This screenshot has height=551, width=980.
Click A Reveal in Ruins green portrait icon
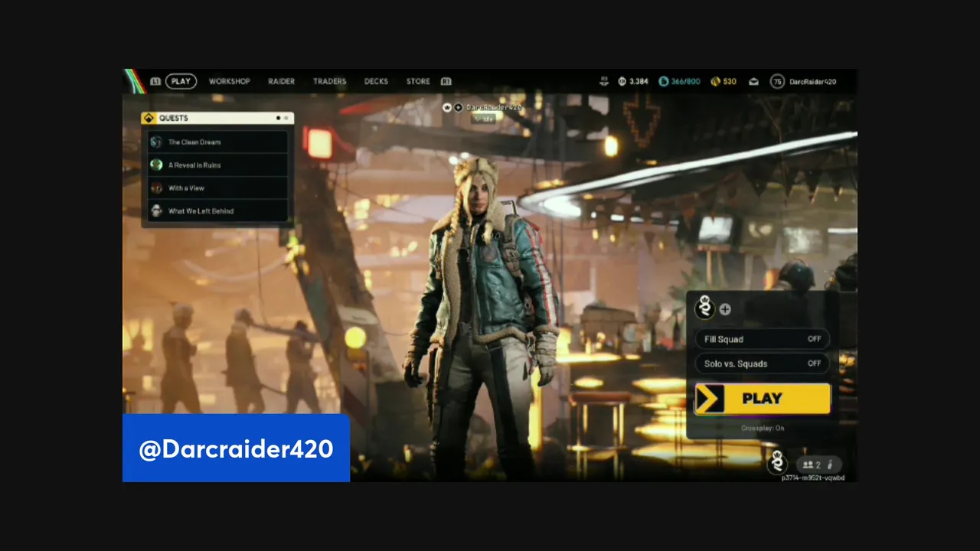pyautogui.click(x=156, y=165)
